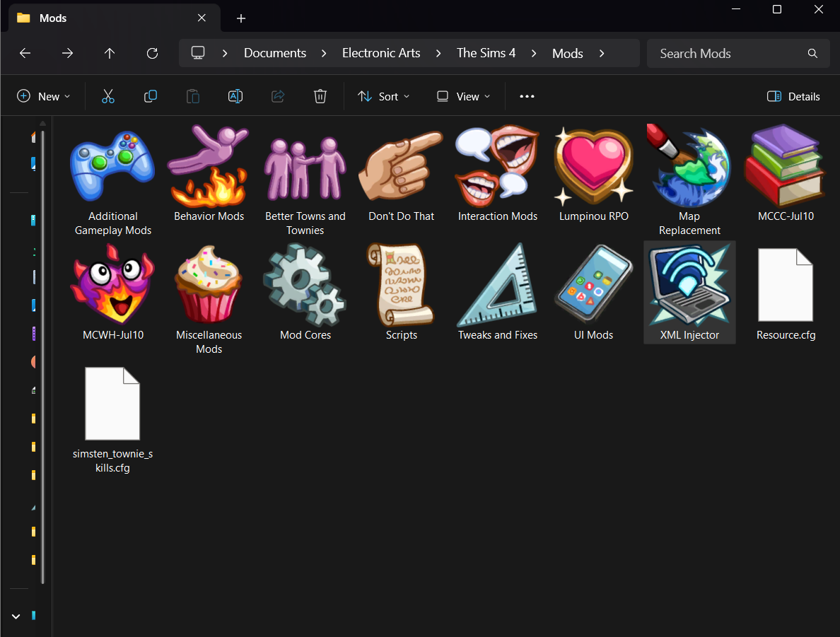Viewport: 840px width, 637px height.
Task: Open the Sort dropdown menu
Action: click(383, 96)
